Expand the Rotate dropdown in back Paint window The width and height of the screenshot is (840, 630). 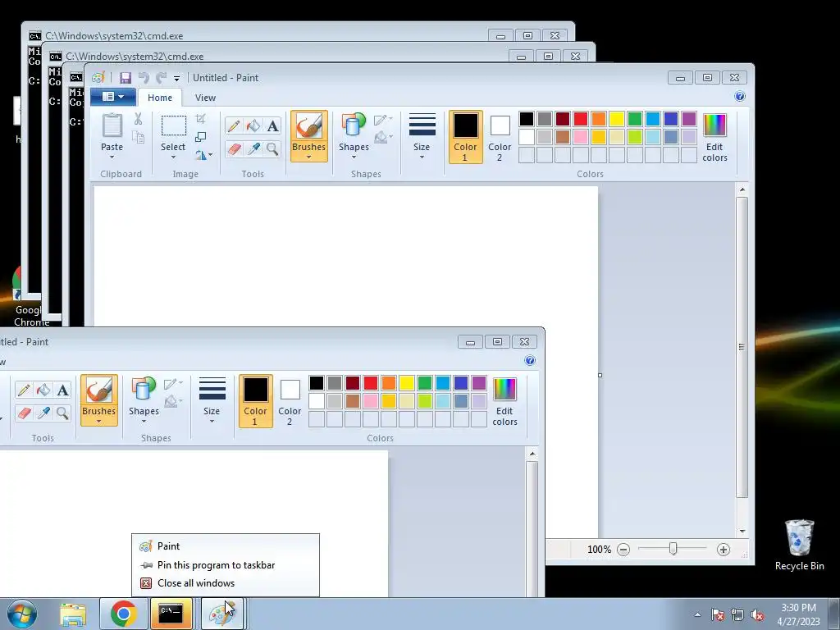[203, 155]
